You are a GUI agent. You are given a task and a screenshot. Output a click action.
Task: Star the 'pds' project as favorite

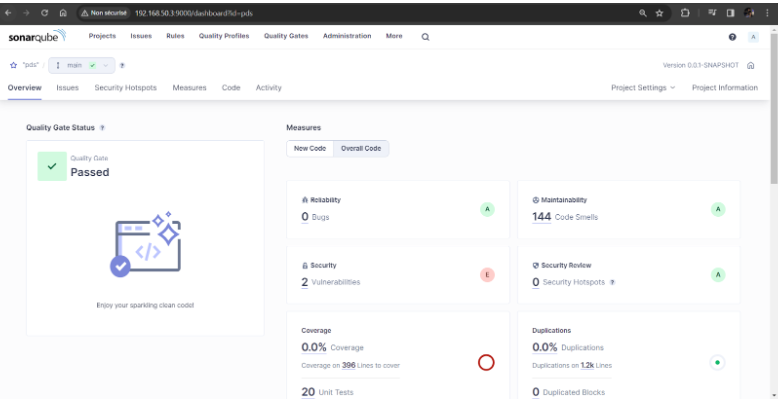(13, 65)
